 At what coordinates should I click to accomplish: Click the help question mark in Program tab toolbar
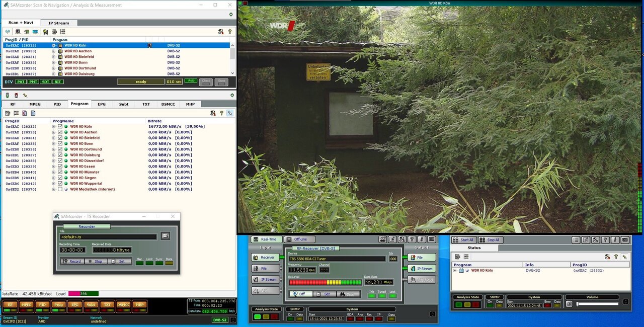[221, 113]
